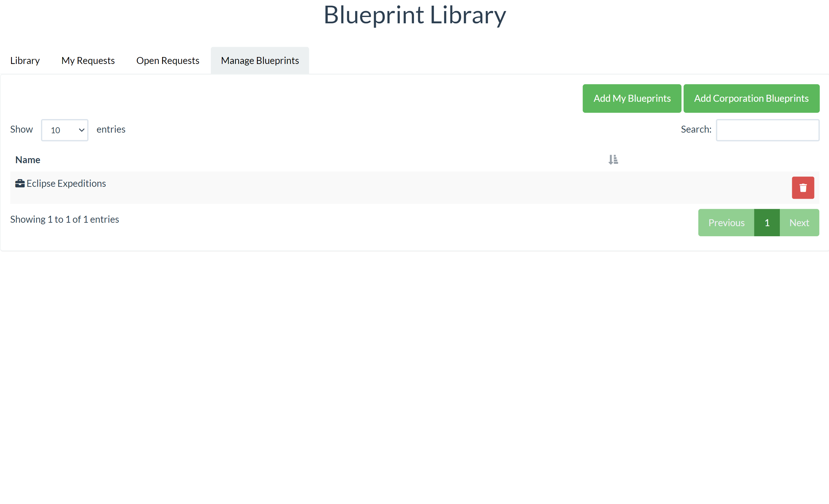Click the Blueprint Library page title
The width and height of the screenshot is (829, 504).
coord(414,15)
